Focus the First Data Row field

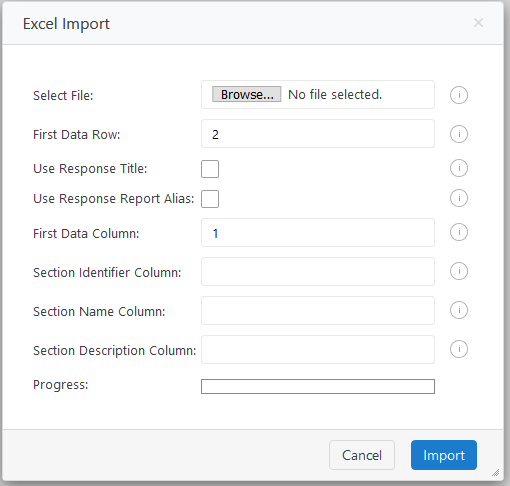(318, 134)
